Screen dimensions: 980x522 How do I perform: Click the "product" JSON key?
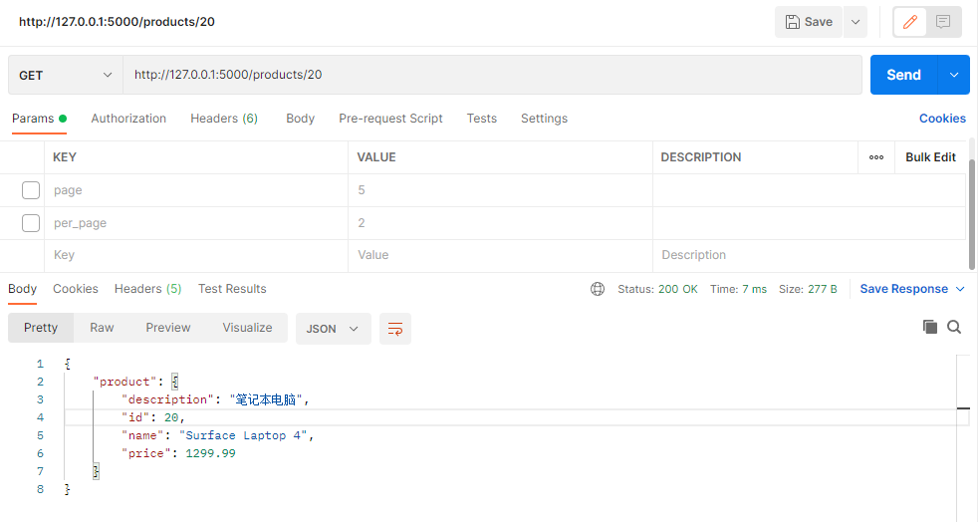click(125, 382)
